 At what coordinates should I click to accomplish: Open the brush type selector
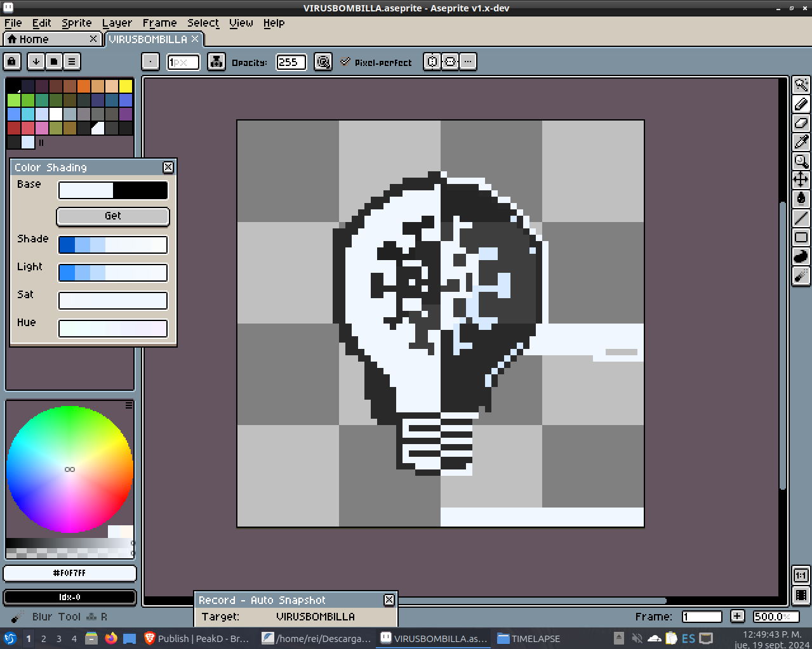point(150,62)
